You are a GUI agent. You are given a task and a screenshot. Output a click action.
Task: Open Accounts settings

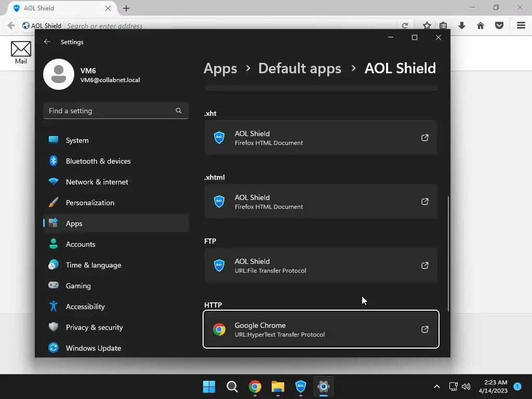coord(116,244)
